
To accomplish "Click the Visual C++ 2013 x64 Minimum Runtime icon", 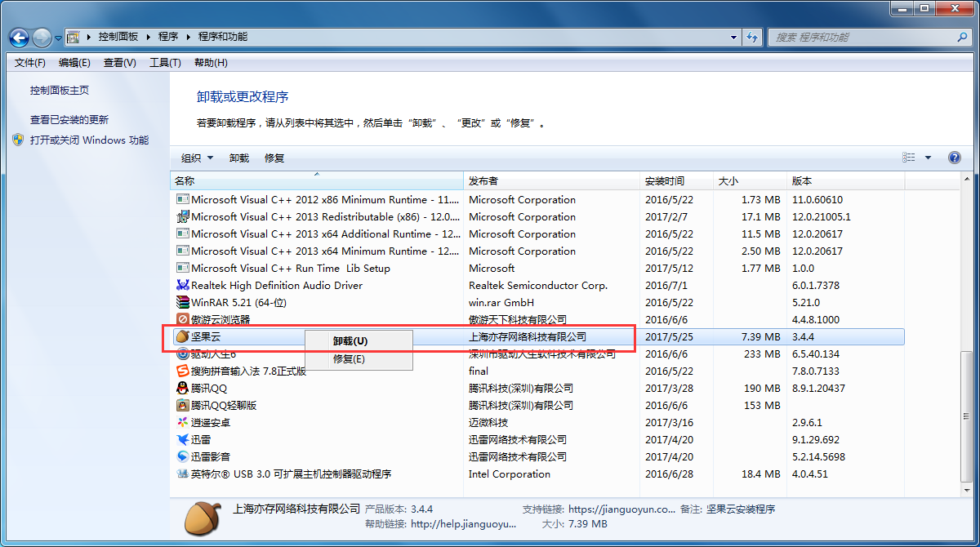I will (183, 251).
